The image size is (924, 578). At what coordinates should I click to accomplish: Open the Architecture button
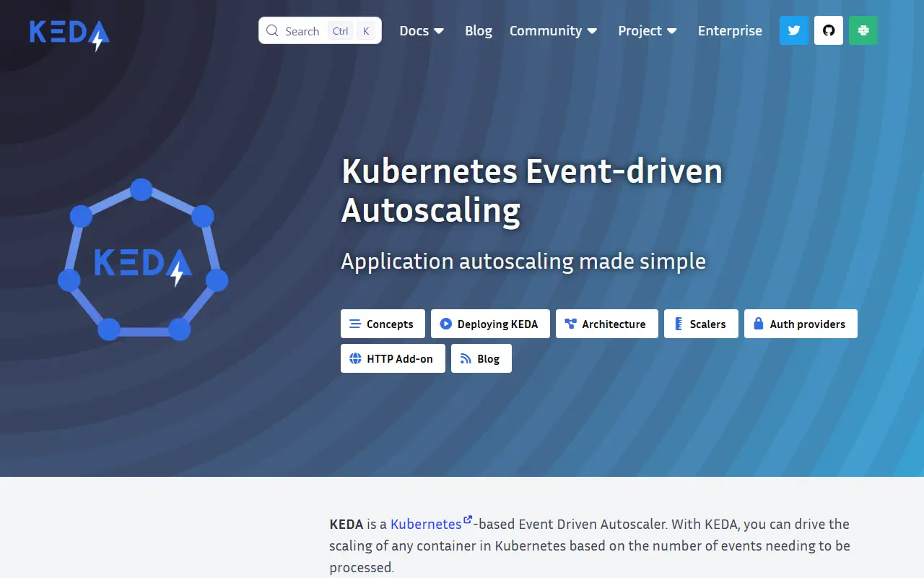pyautogui.click(x=606, y=324)
